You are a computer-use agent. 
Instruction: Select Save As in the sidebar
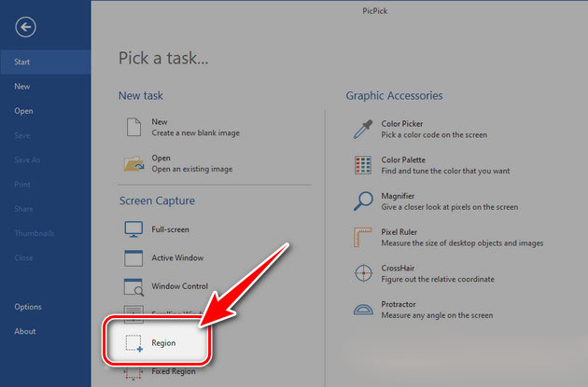[27, 160]
